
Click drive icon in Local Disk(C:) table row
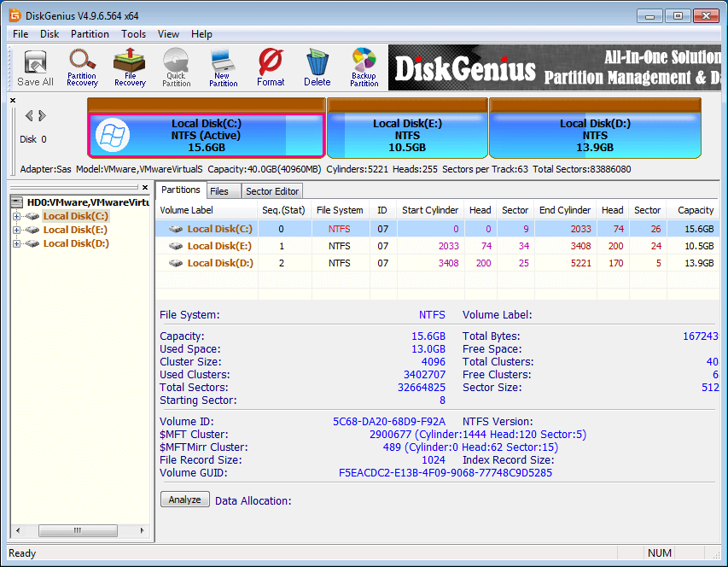click(176, 229)
